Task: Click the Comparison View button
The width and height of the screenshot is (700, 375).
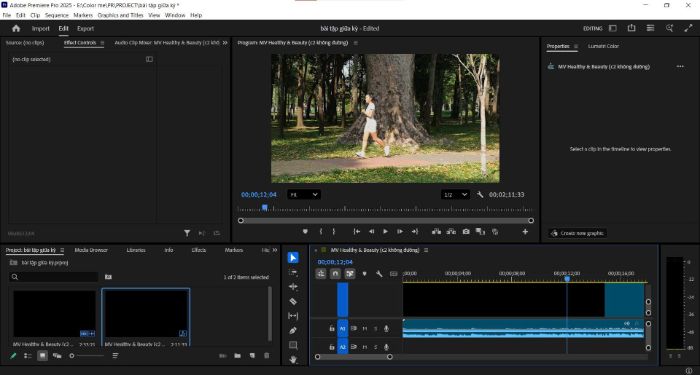Action: [x=480, y=232]
